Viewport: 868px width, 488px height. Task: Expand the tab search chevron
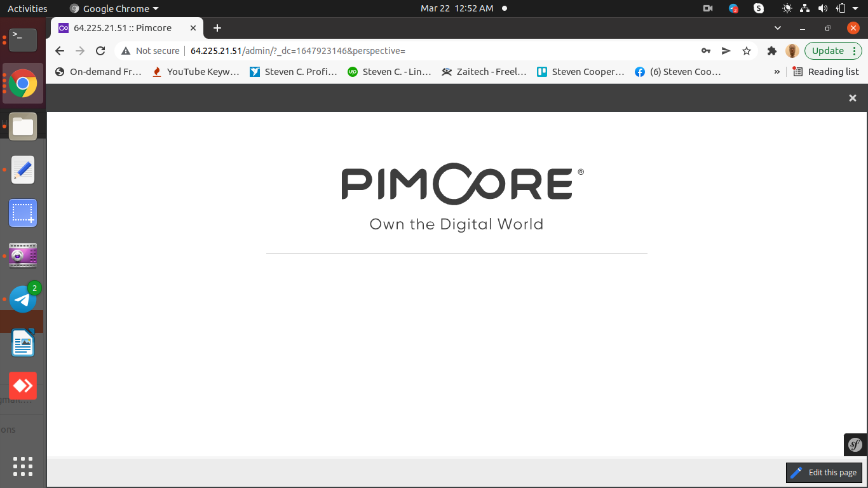(778, 28)
